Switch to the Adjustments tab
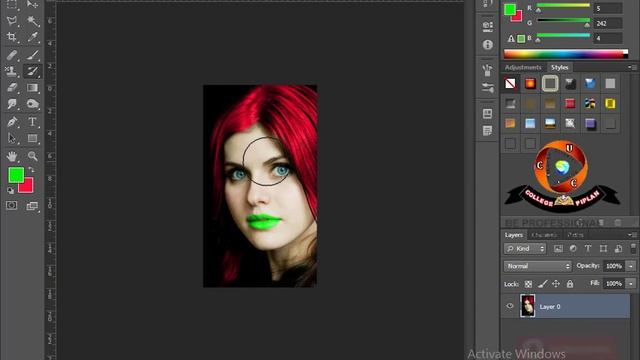The height and width of the screenshot is (360, 640). click(523, 67)
